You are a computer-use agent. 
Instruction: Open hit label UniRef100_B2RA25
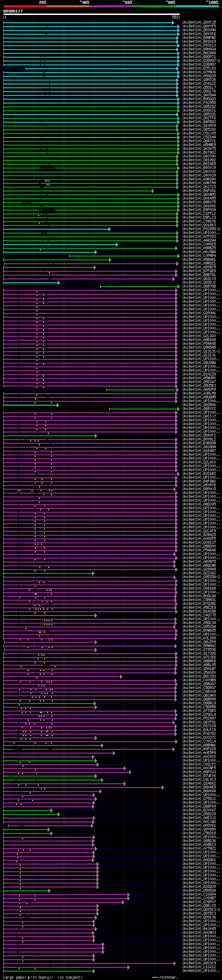pos(199,535)
